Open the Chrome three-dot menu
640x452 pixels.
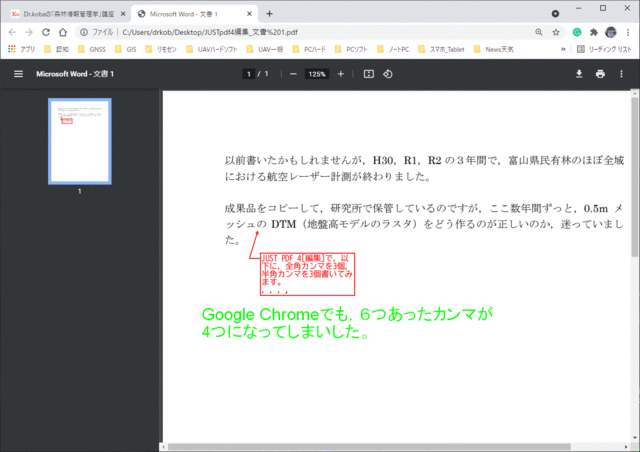coord(628,32)
